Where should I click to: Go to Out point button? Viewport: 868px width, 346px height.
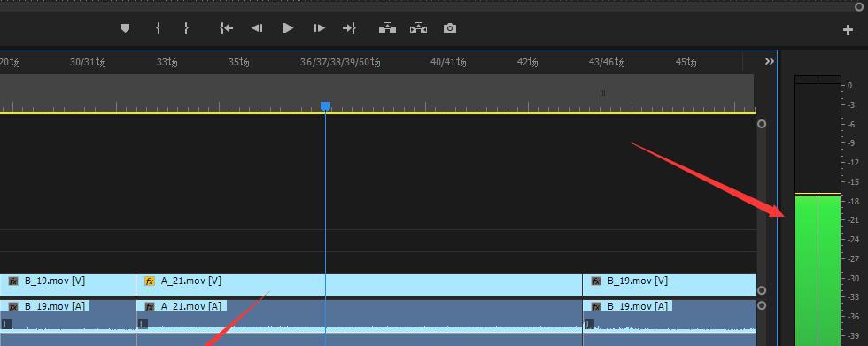click(x=349, y=28)
